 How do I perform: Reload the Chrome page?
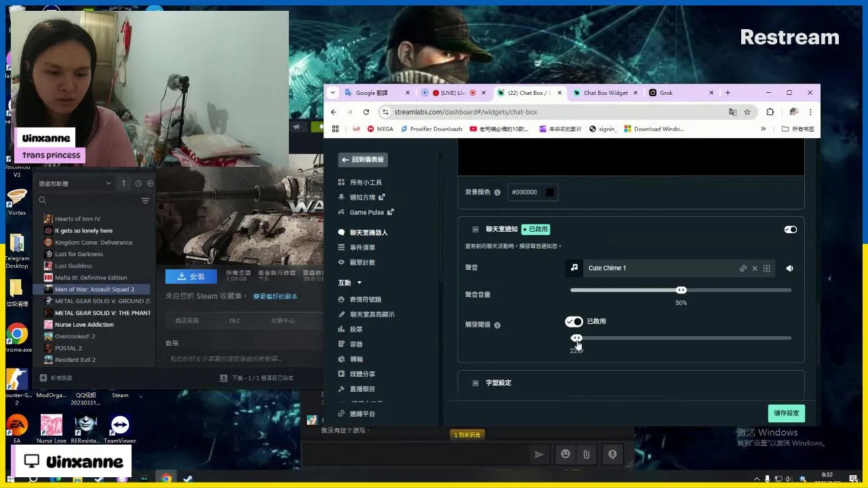pyautogui.click(x=366, y=112)
